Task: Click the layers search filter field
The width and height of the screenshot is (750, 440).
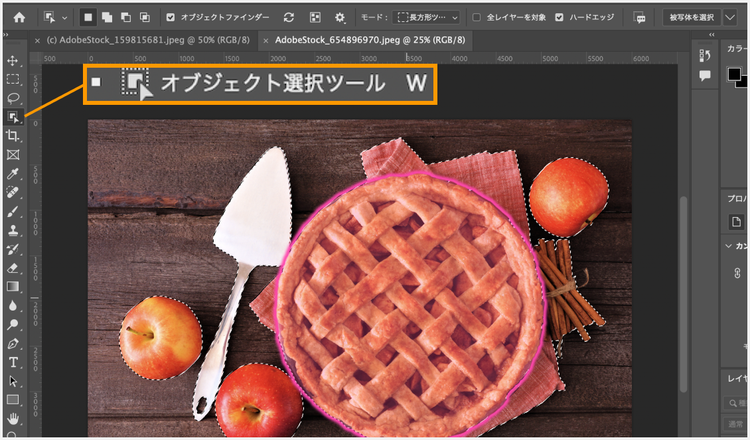Action: pyautogui.click(x=737, y=403)
